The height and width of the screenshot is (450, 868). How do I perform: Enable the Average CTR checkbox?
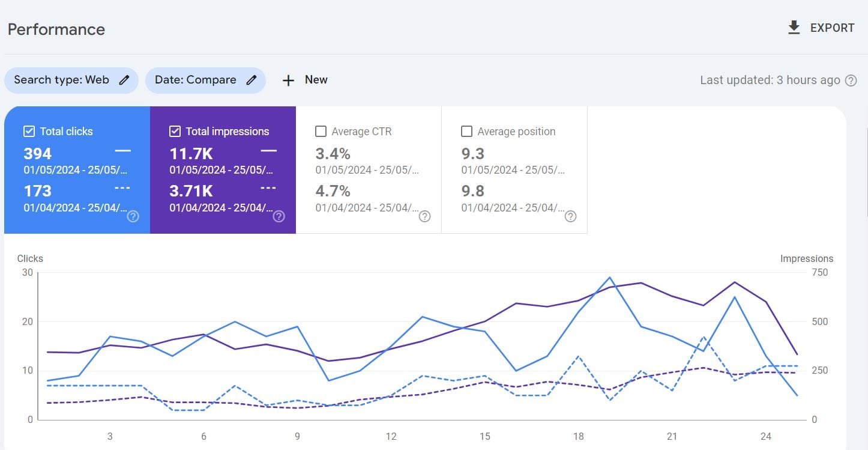pos(321,131)
